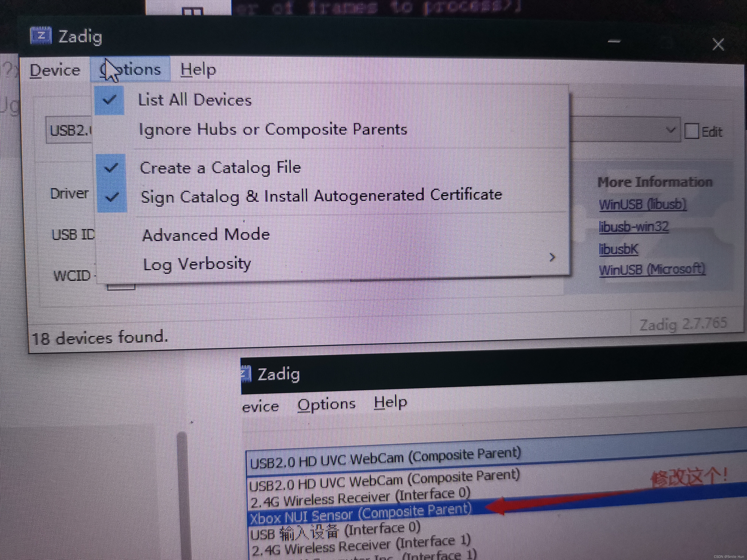The height and width of the screenshot is (560, 747).
Task: Toggle the List All Devices option
Action: coord(195,100)
